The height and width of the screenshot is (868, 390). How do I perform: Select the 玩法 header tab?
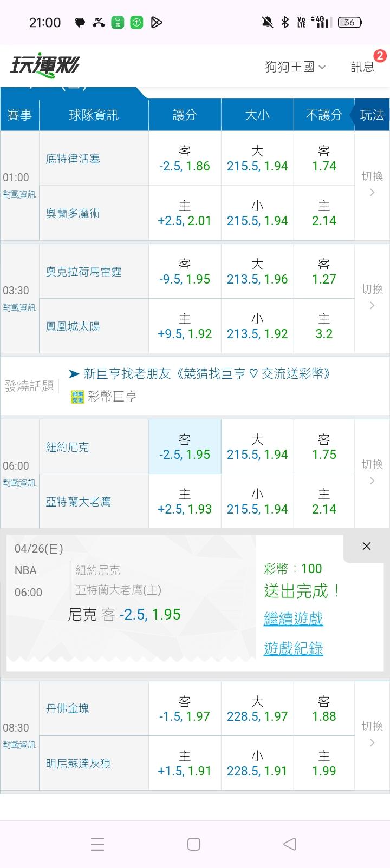coord(372,115)
